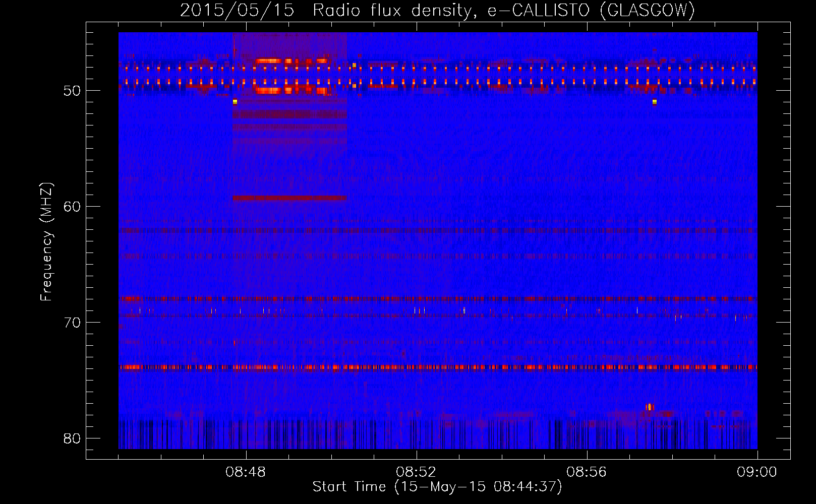Image resolution: width=816 pixels, height=504 pixels.
Task: Select the Frequency (MHZ) axis label
Action: [46, 241]
